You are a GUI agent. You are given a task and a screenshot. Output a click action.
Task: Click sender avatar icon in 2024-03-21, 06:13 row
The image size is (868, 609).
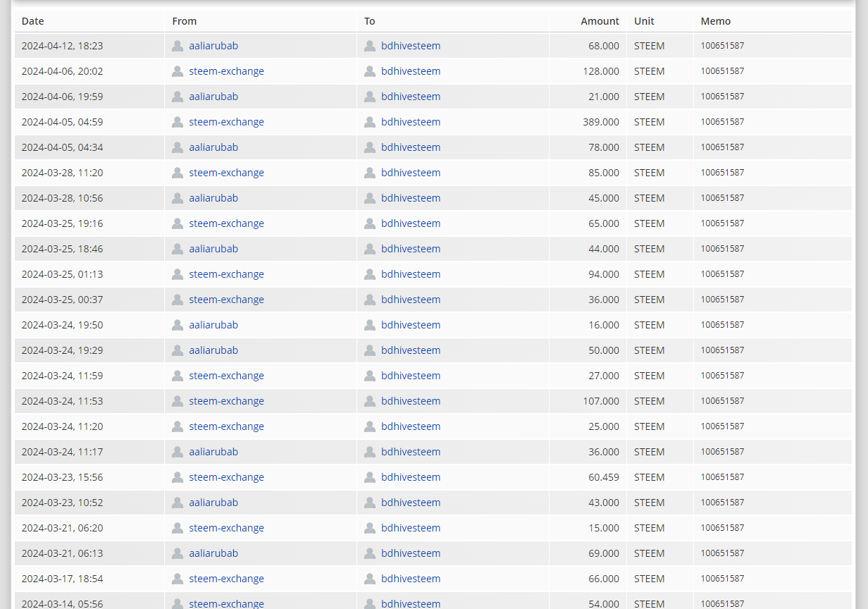coord(178,553)
